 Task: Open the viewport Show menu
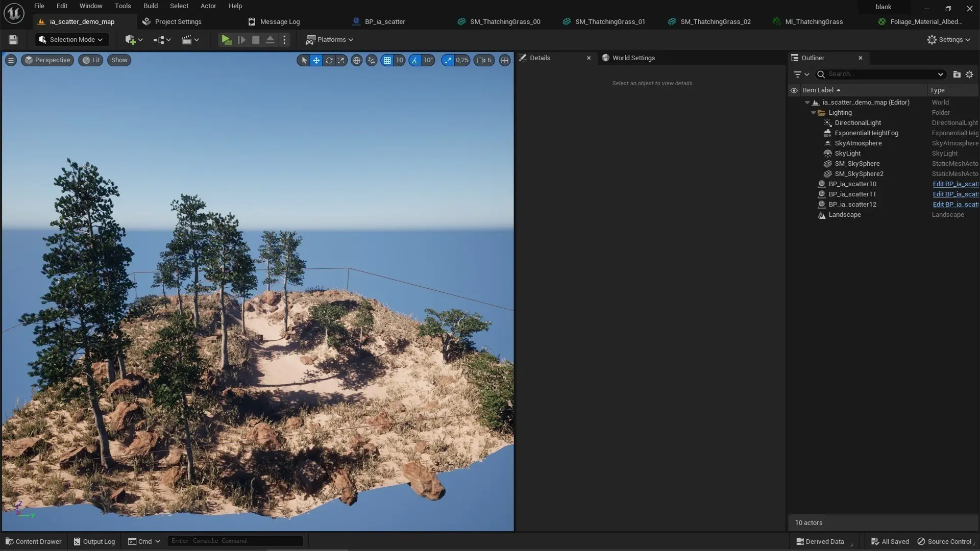tap(119, 60)
